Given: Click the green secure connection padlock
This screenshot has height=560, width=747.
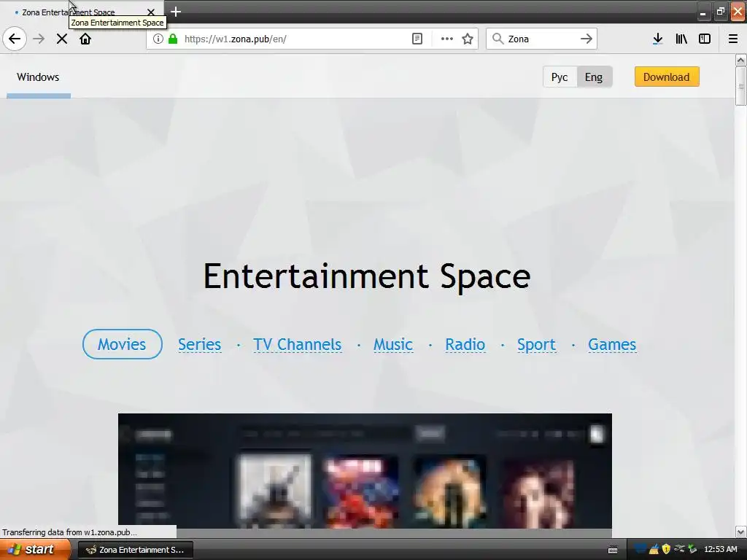Looking at the screenshot, I should [x=173, y=39].
